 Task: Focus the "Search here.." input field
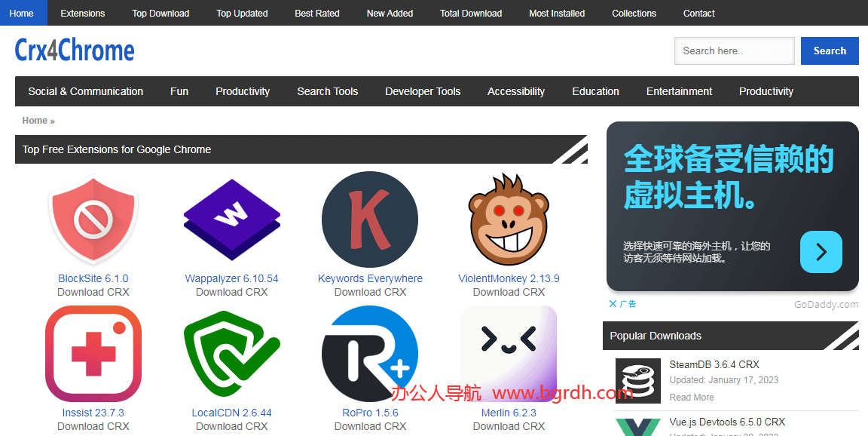(734, 51)
